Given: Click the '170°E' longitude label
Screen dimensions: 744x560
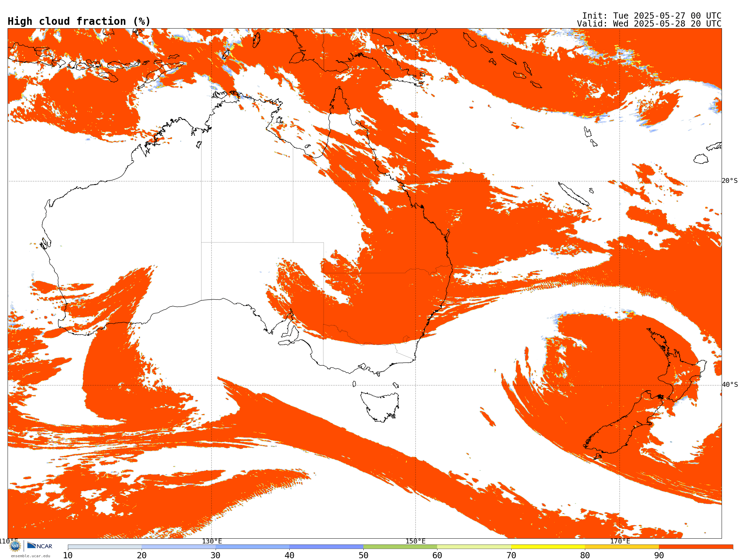Looking at the screenshot, I should [620, 541].
